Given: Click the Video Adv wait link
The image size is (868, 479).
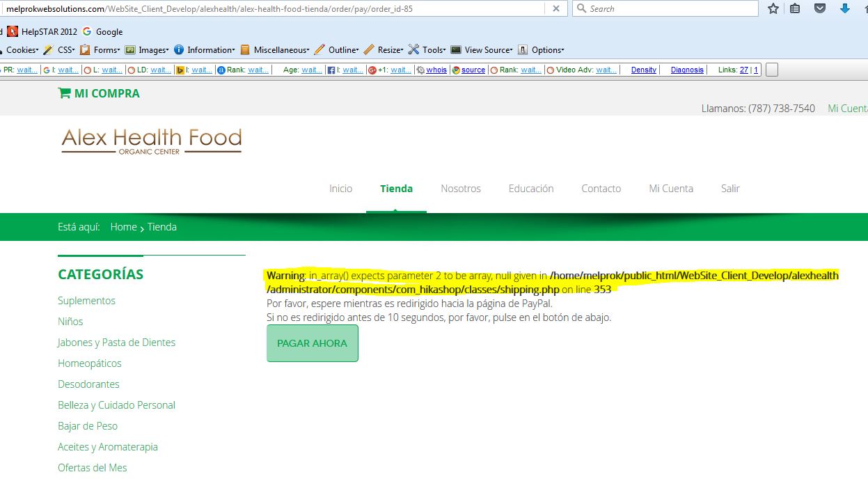Looking at the screenshot, I should pos(606,70).
